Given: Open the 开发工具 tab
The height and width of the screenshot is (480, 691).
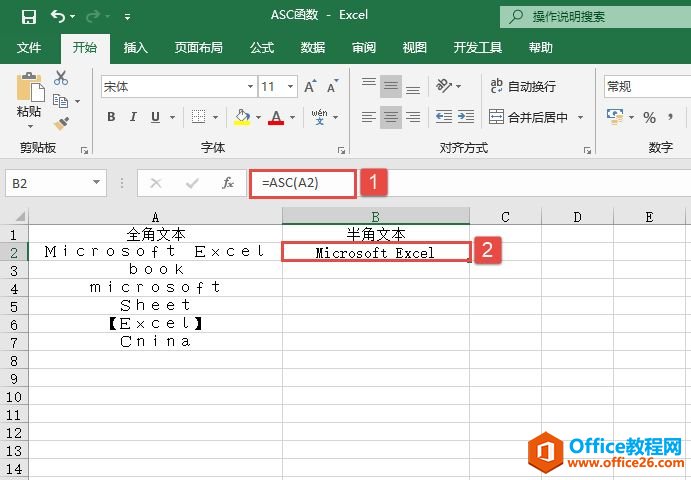Looking at the screenshot, I should 478,47.
